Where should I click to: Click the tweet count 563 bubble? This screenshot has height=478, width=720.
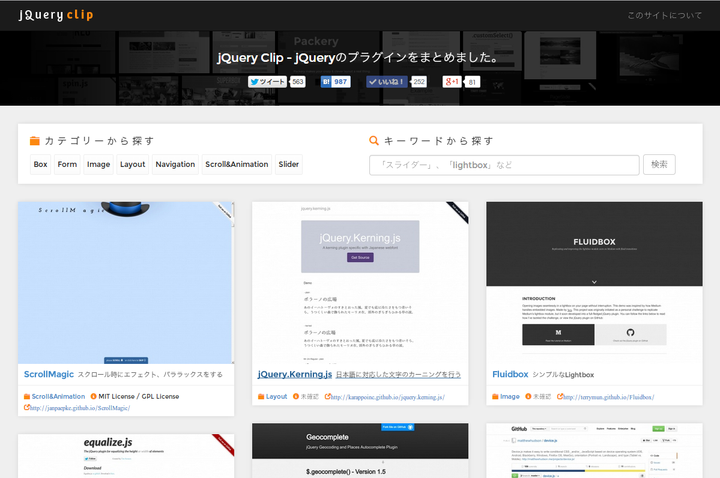pos(298,82)
